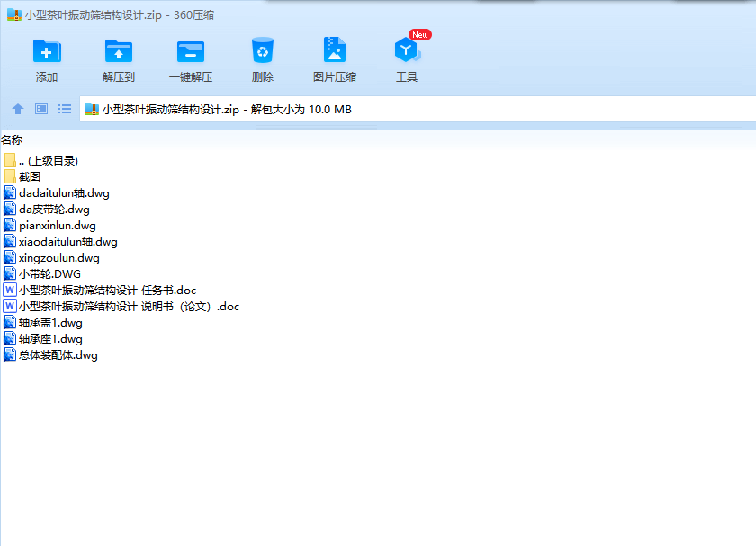Click the folder icon of 截图
756x546 pixels.
(x=10, y=176)
